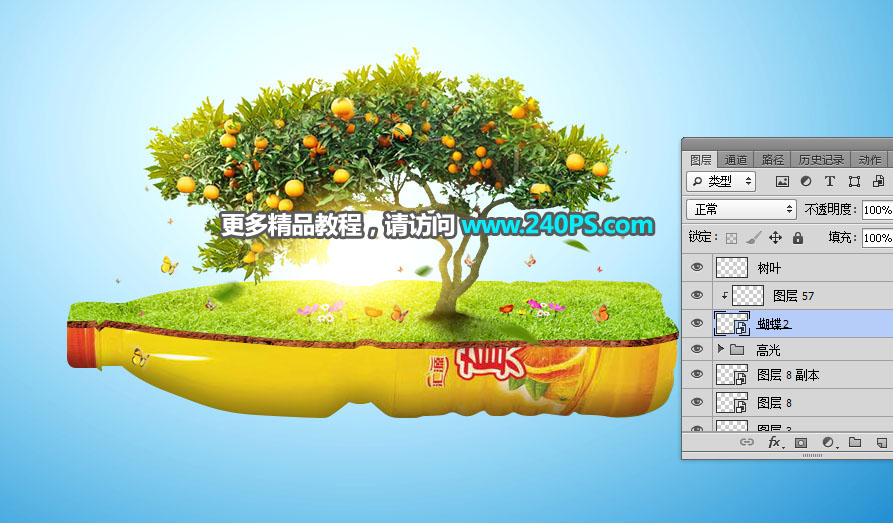Viewport: 893px width, 523px height.
Task: Switch to the 通道 tab
Action: (735, 160)
